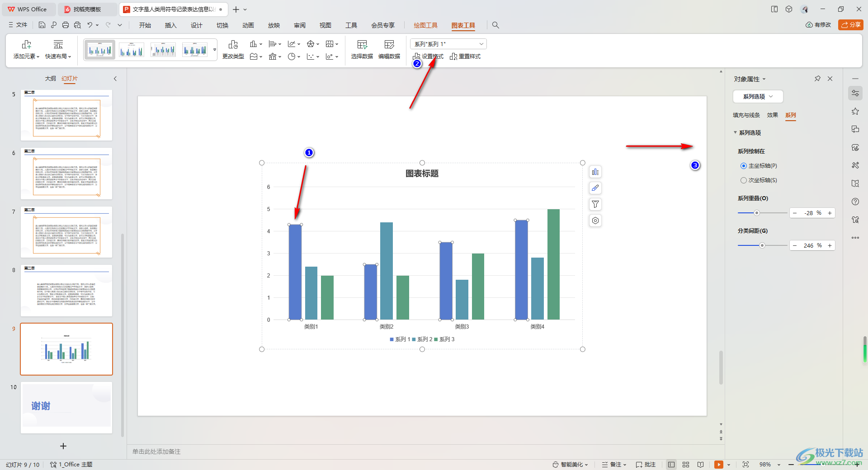Collapse the 系列选项 section triangle
Viewport: 868px width, 470px height.
[735, 132]
